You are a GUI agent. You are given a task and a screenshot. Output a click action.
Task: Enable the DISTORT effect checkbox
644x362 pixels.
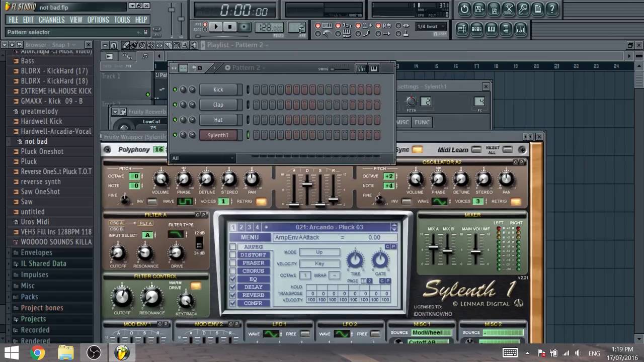tap(232, 255)
